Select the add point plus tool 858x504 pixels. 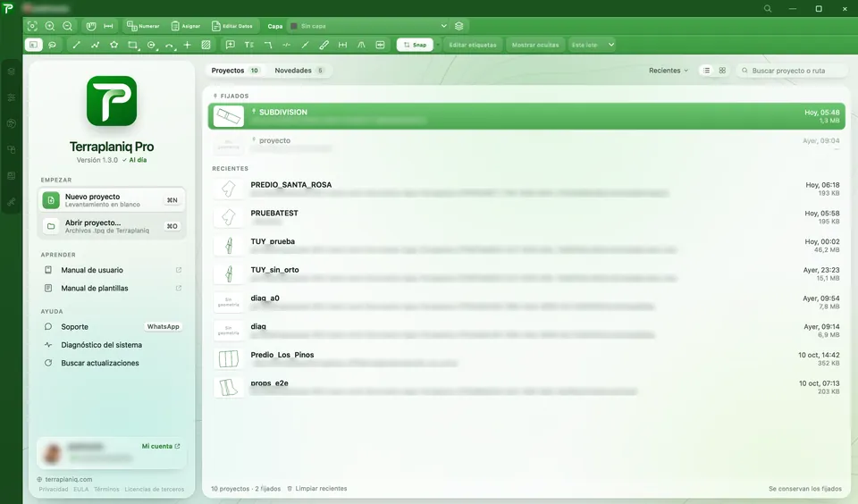187,45
